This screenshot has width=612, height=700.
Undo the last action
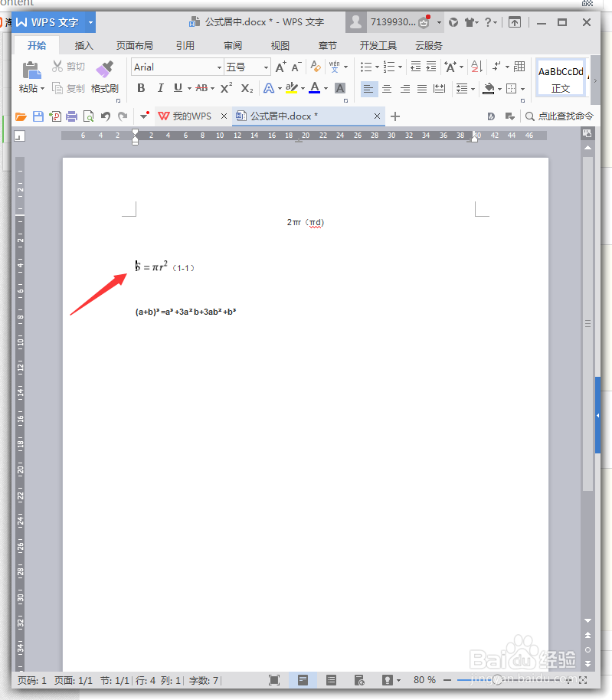106,116
